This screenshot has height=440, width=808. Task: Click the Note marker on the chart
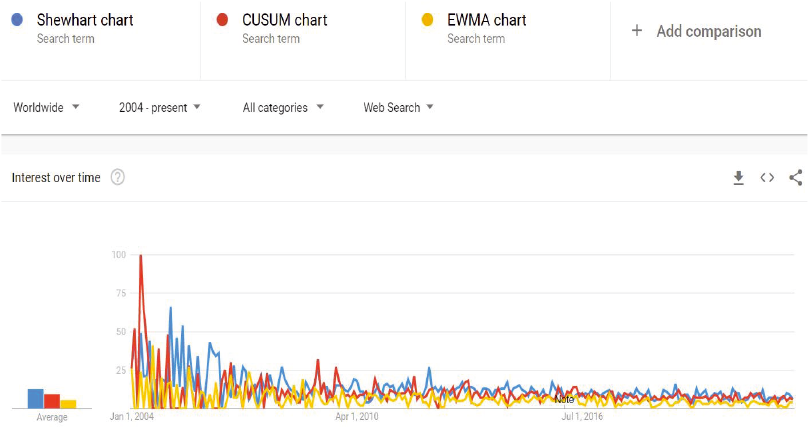[564, 399]
